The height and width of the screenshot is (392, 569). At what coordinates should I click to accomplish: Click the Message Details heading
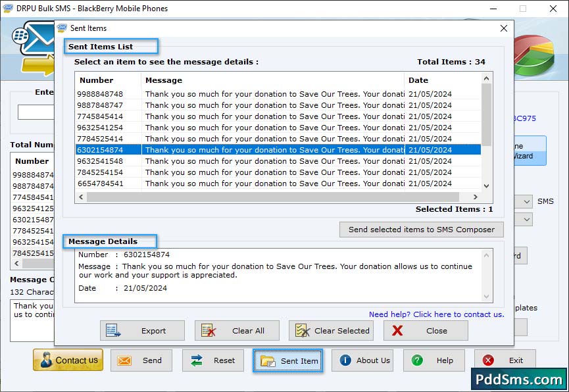[x=103, y=241]
